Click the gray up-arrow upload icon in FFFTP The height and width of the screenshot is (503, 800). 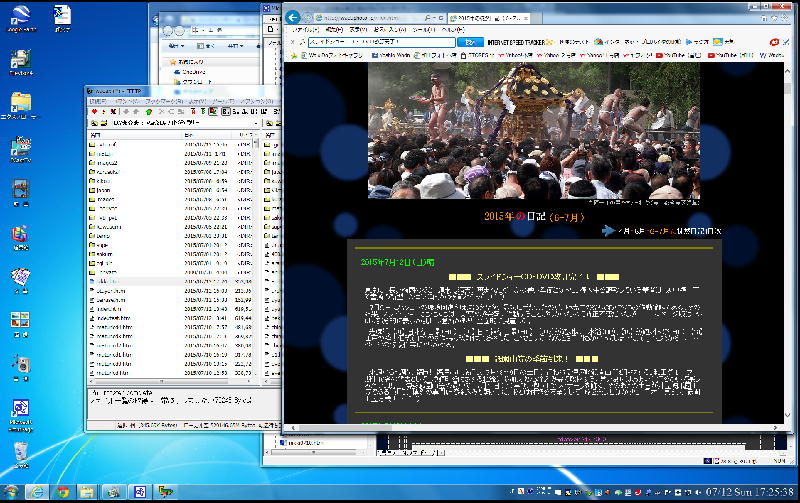136,111
